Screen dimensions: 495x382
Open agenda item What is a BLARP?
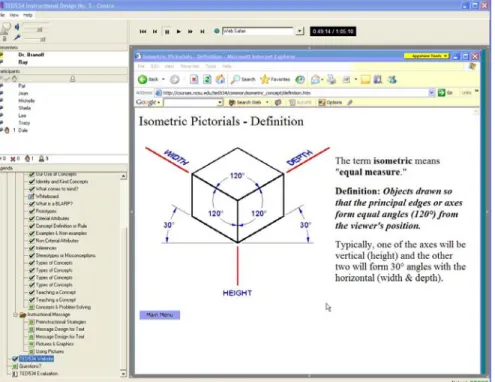point(54,203)
